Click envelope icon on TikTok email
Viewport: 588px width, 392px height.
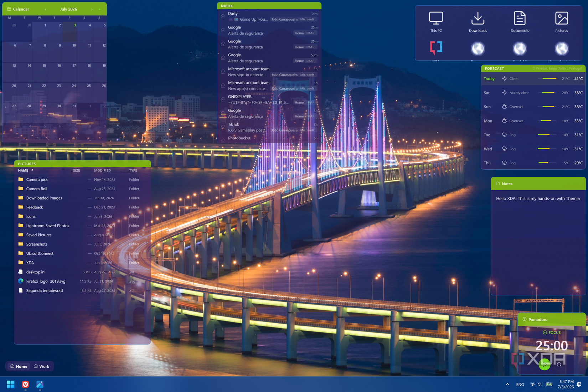pos(223,127)
